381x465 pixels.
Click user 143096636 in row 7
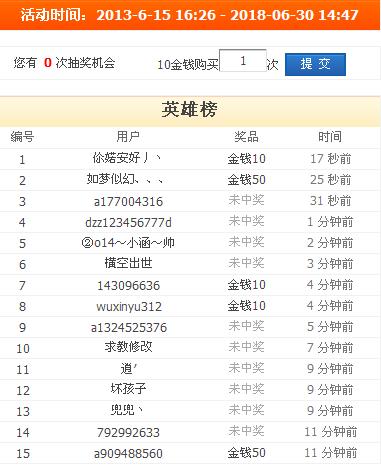click(128, 285)
